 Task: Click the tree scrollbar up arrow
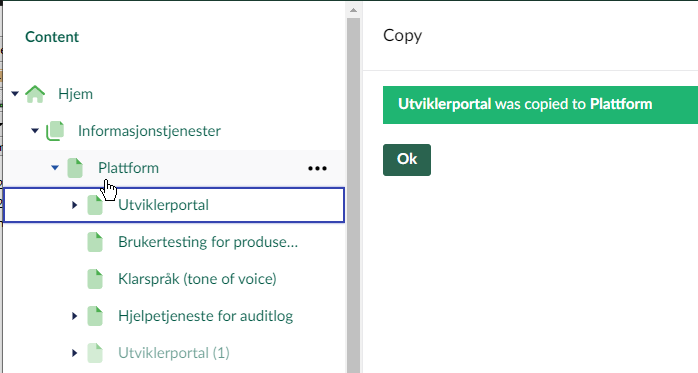click(x=353, y=10)
